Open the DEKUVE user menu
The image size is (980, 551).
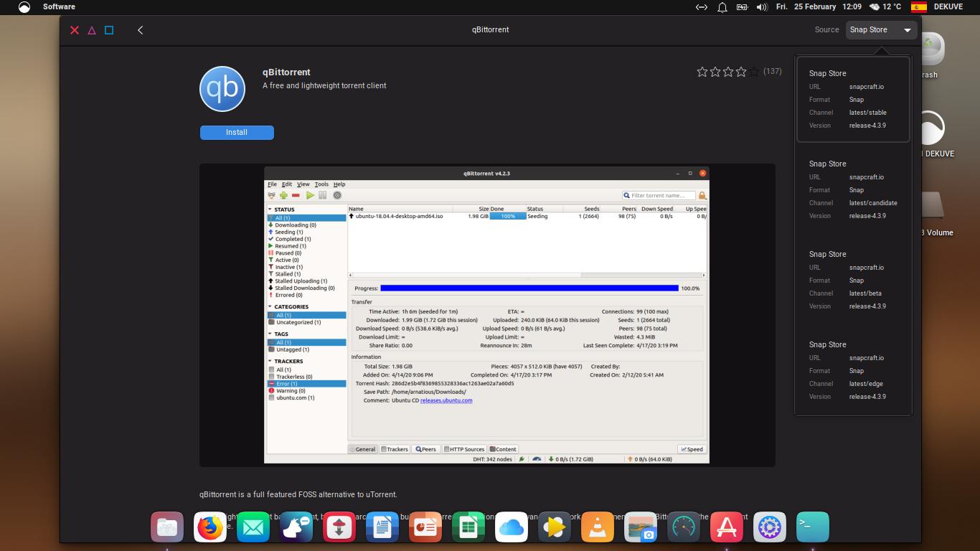click(x=948, y=6)
